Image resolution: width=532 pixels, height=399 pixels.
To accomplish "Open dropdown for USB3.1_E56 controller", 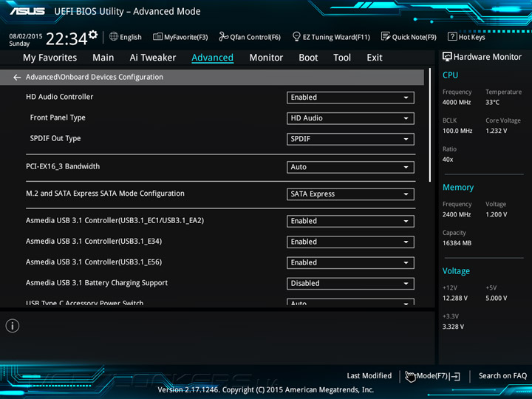I will (x=350, y=262).
